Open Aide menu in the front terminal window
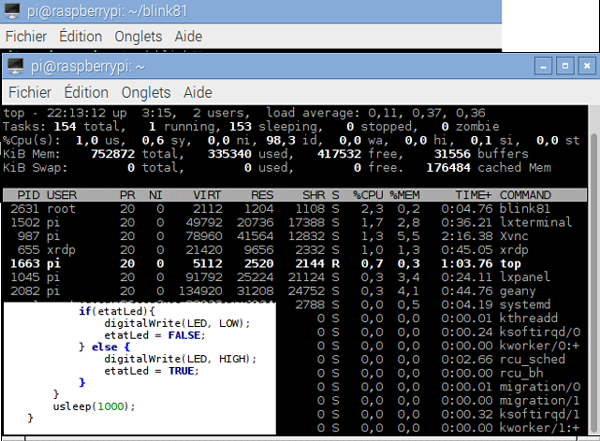This screenshot has height=441, width=600. [198, 92]
